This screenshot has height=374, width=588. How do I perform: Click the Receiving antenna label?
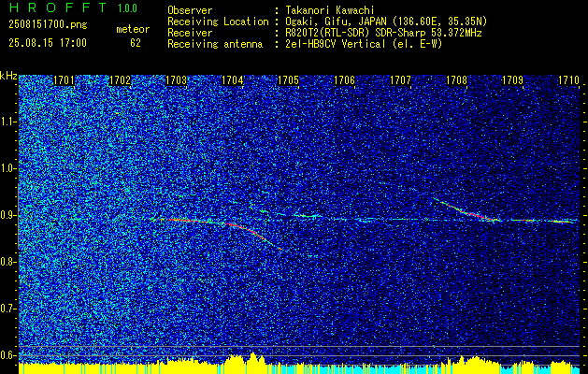(215, 44)
